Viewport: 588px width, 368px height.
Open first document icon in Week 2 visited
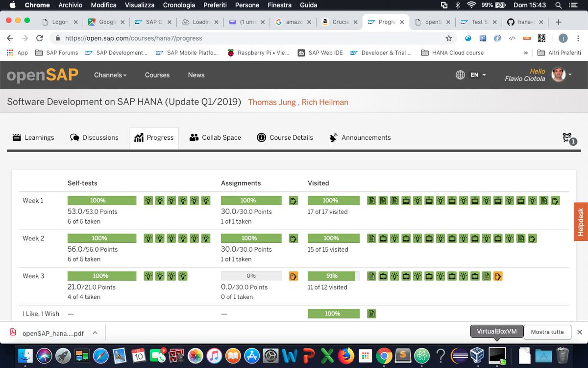click(x=371, y=238)
